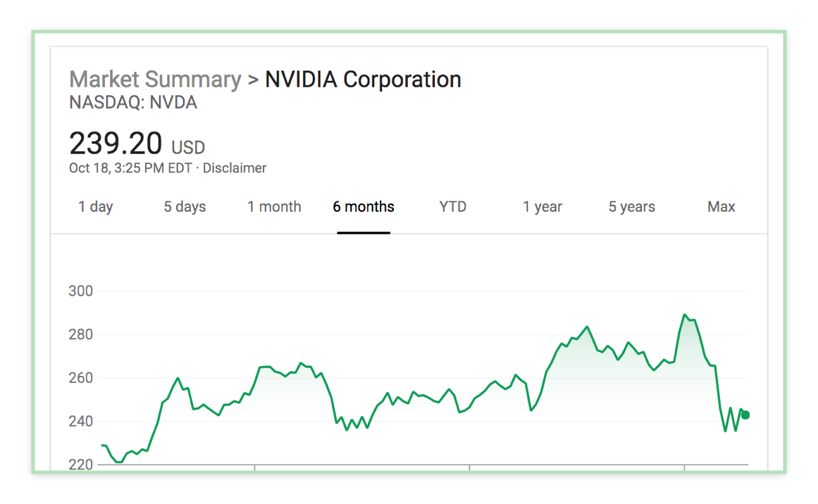Click the 240 axis label
This screenshot has height=504, width=818.
click(81, 421)
